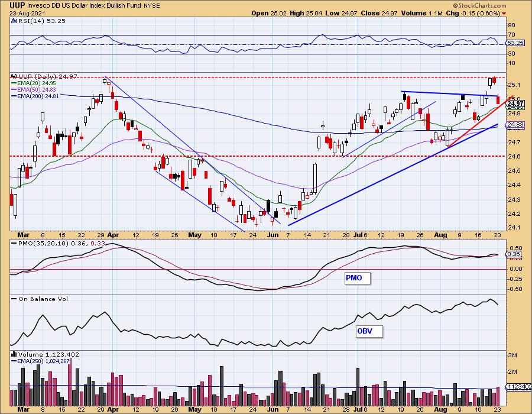Click the UUP (Daily) 24.97 legend

click(48, 77)
